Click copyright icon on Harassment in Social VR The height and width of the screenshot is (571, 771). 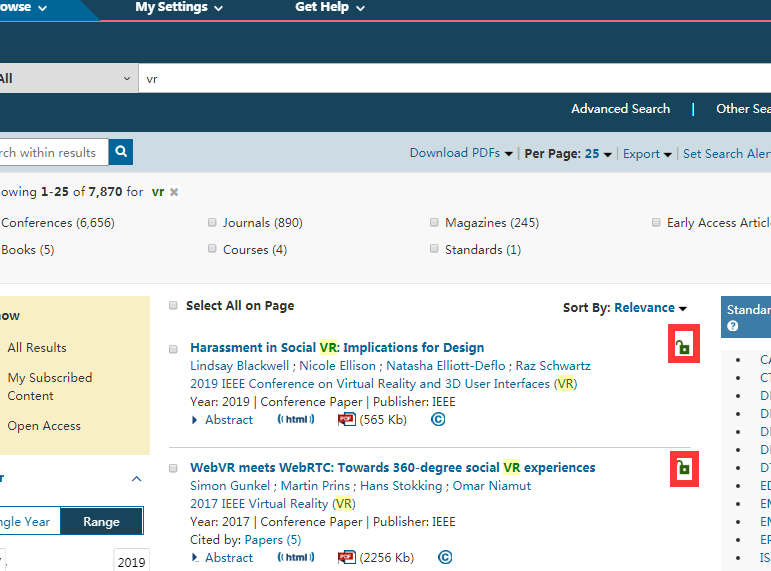(x=437, y=420)
